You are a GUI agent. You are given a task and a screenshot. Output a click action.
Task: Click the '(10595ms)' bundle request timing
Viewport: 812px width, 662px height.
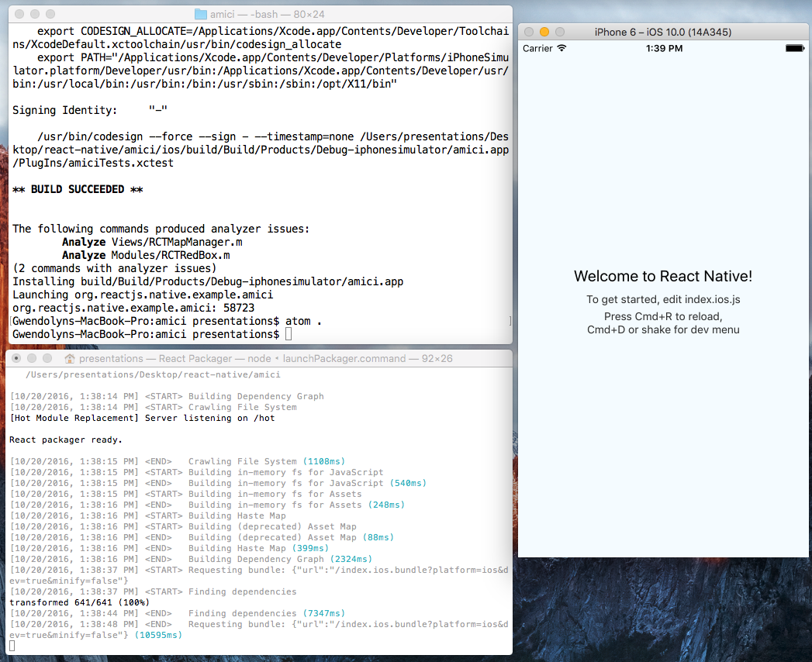(x=158, y=635)
